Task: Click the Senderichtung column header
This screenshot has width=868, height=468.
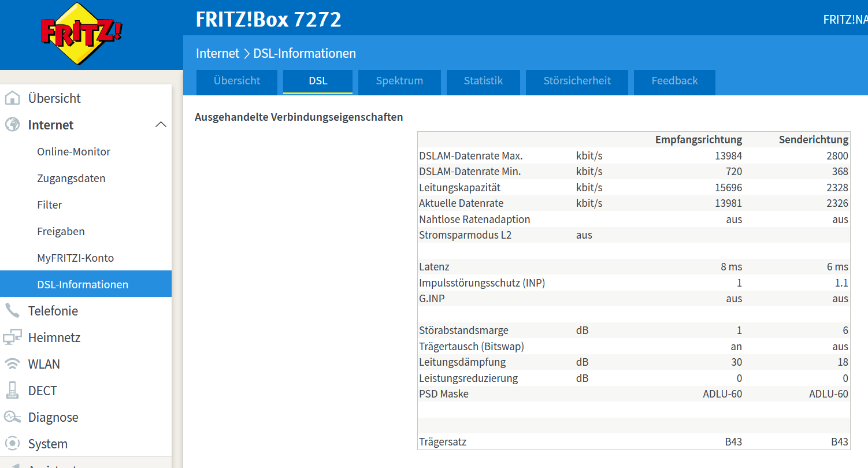Action: [814, 140]
